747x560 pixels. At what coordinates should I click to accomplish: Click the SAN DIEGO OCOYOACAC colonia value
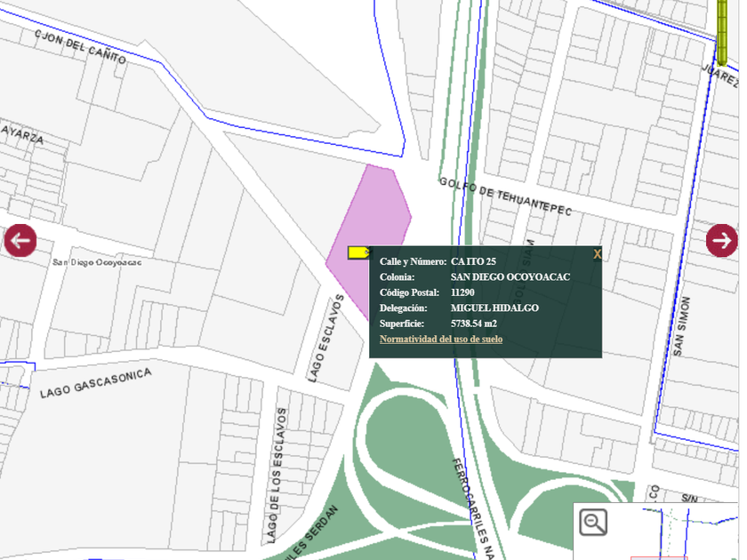pyautogui.click(x=510, y=277)
